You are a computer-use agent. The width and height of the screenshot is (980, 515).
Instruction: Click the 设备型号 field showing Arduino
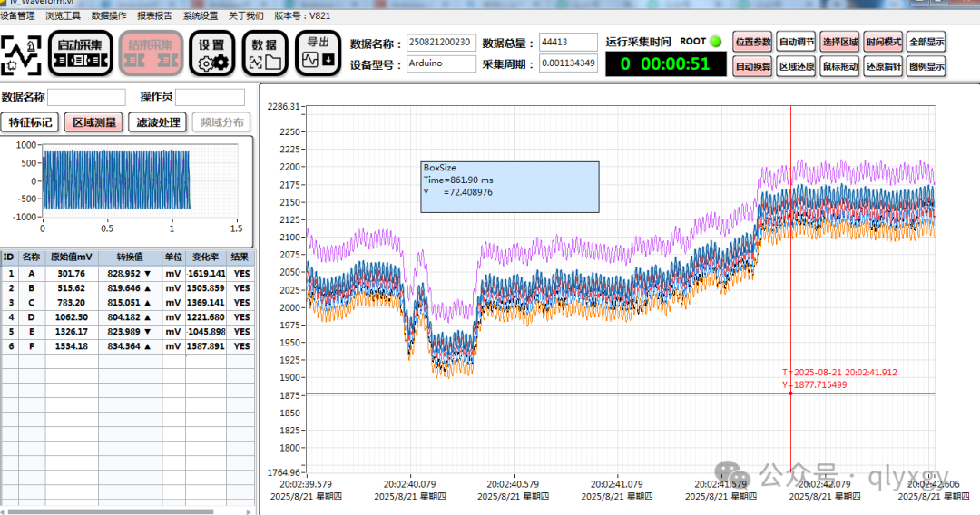441,63
